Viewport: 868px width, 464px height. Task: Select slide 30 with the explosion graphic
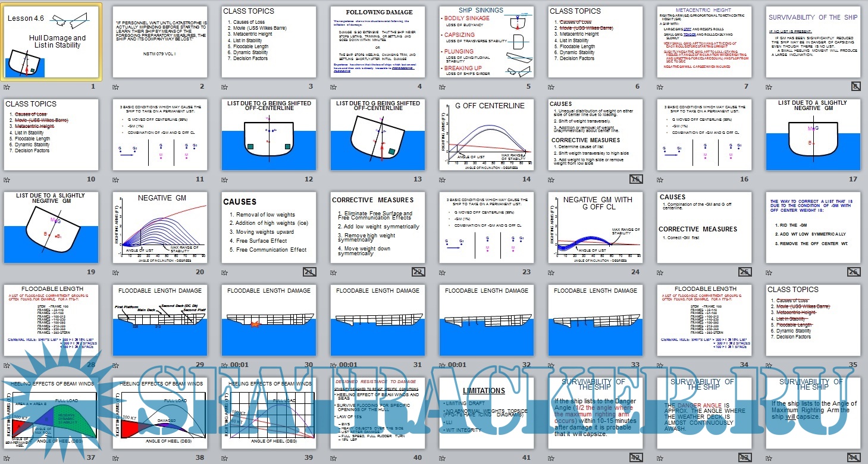coord(269,320)
